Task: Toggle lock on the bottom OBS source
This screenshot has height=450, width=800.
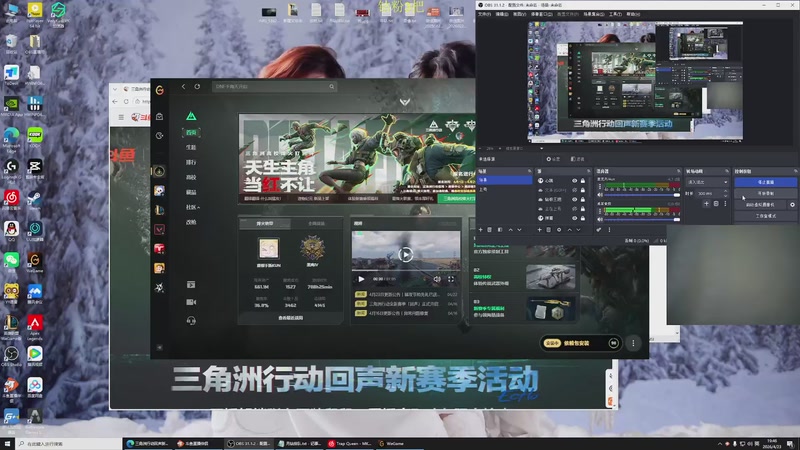Action: coord(583,218)
